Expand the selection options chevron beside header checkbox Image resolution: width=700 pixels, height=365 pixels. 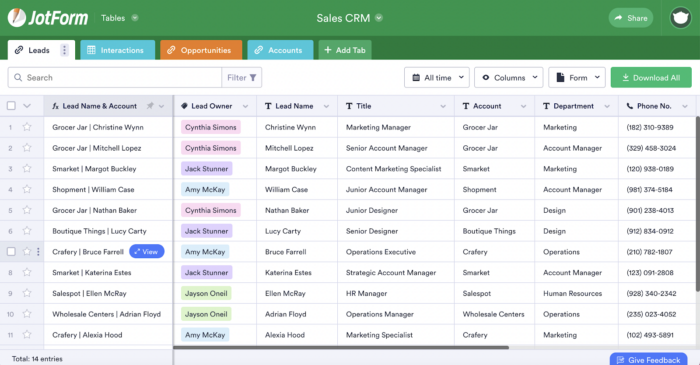pos(27,106)
